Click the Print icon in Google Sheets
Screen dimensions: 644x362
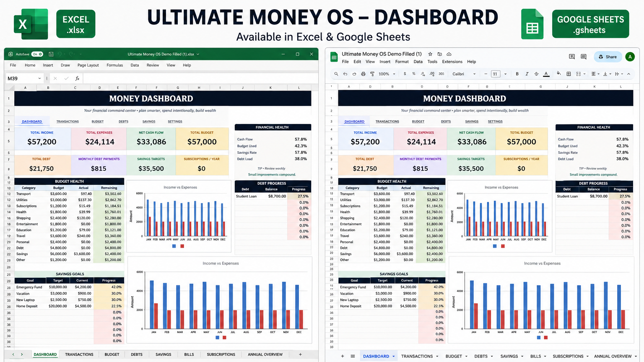pyautogui.click(x=363, y=74)
